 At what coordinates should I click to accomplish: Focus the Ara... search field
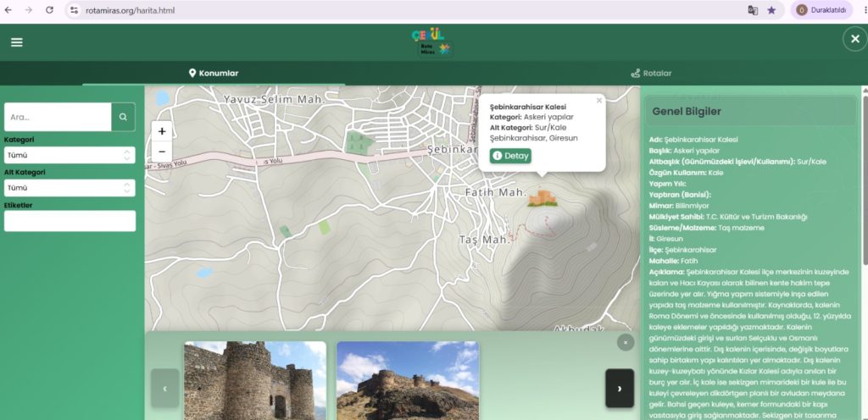tap(58, 117)
